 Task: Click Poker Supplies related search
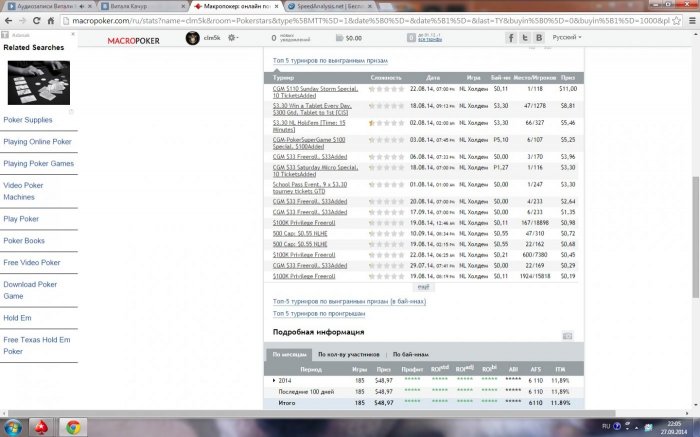28,120
